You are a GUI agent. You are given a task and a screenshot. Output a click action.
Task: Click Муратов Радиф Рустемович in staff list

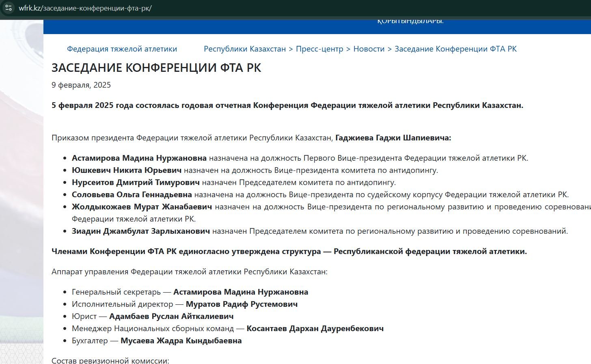242,304
